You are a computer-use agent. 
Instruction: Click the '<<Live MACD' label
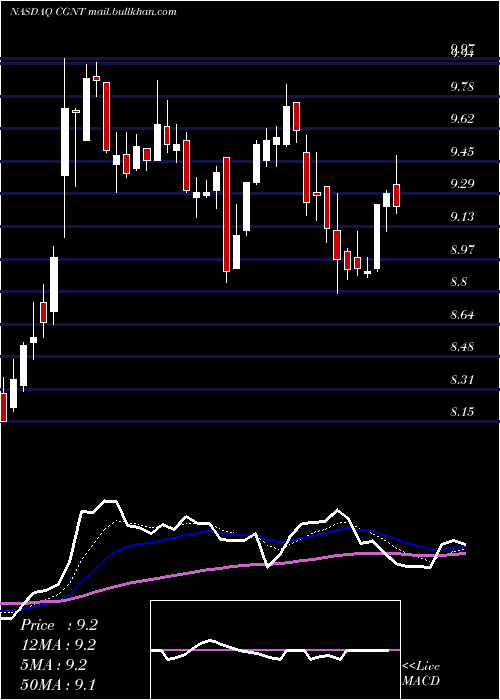click(x=421, y=673)
